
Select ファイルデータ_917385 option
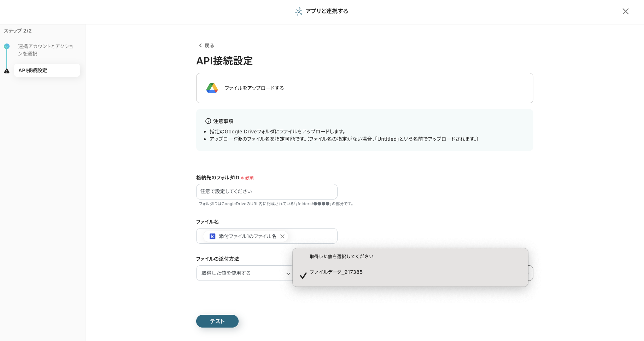410,272
